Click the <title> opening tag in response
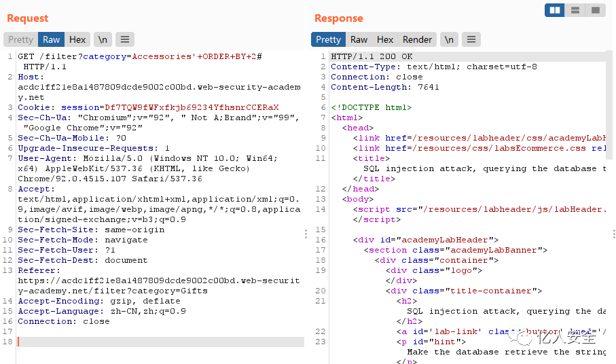 pos(372,159)
